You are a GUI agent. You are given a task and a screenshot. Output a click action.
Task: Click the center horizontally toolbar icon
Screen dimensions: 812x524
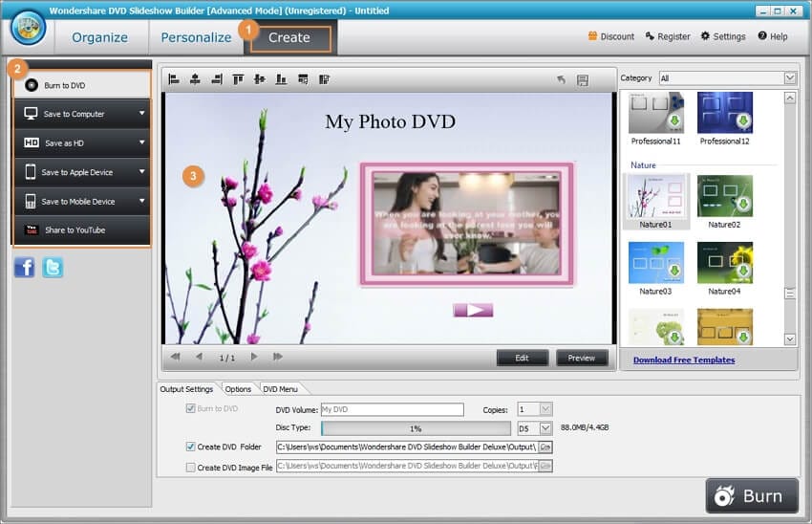pyautogui.click(x=195, y=79)
